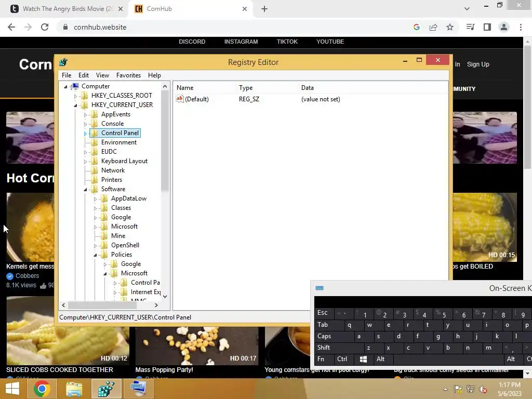The width and height of the screenshot is (532, 399).
Task: Reload the Chrome page
Action: pos(45,27)
